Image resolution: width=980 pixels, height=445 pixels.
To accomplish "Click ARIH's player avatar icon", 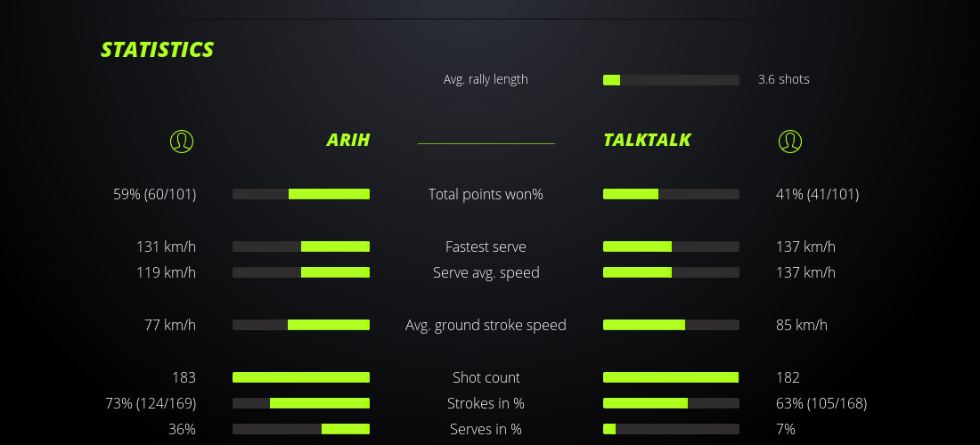I will [x=181, y=141].
